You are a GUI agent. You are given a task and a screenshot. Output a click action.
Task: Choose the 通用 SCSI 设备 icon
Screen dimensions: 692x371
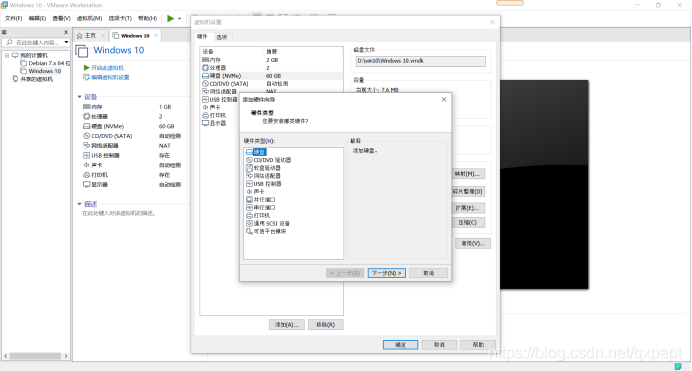point(249,223)
